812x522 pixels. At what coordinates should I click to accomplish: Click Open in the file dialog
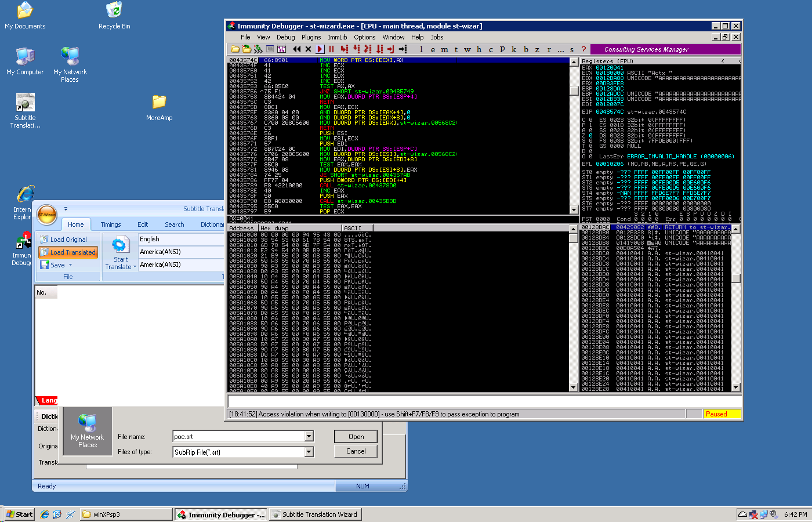pyautogui.click(x=356, y=437)
